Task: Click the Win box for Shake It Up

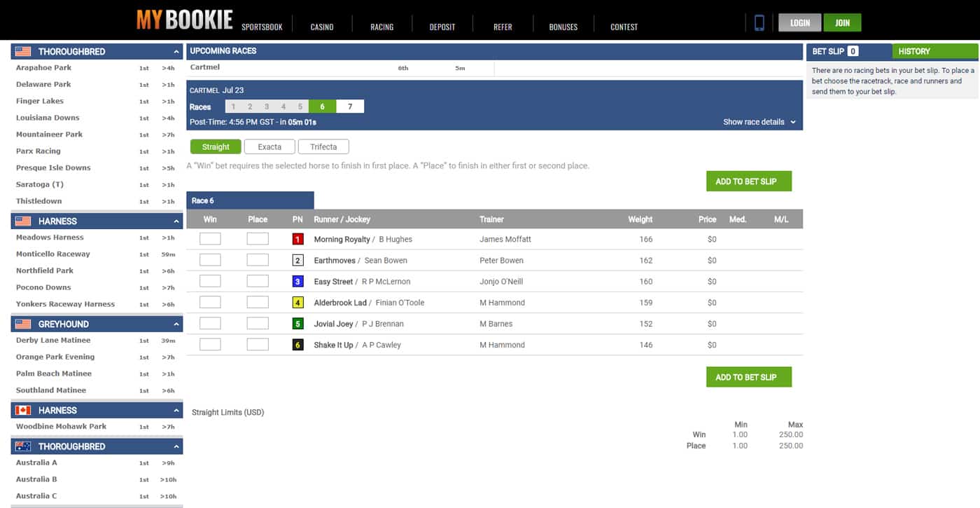Action: coord(210,345)
